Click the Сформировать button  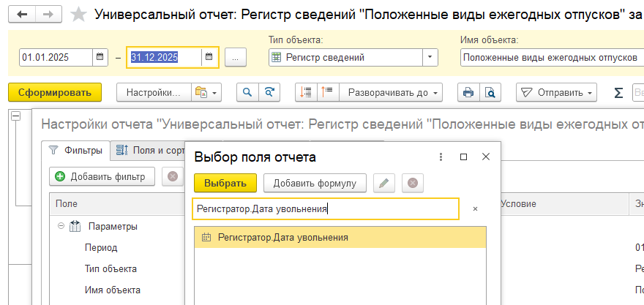coord(55,92)
